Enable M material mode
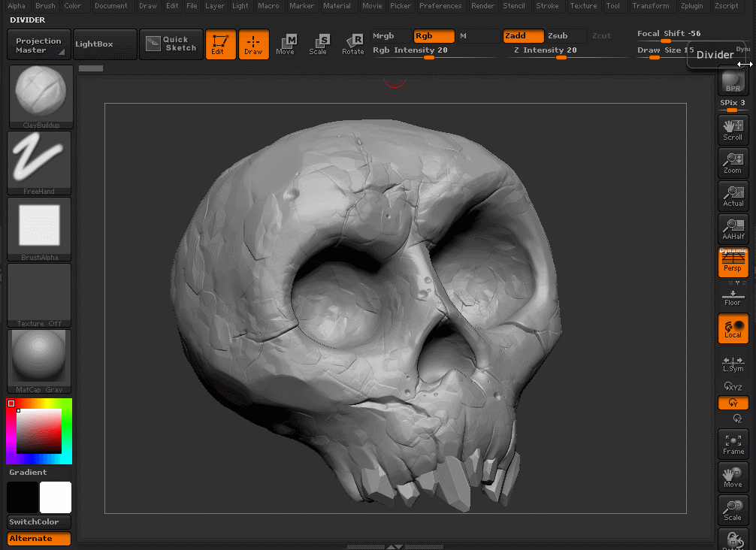 point(479,35)
